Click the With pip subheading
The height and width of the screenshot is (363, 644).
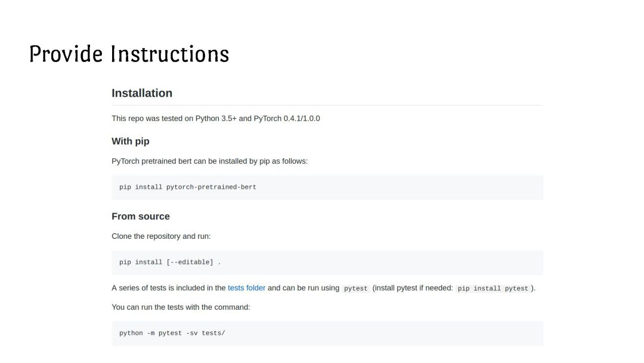pyautogui.click(x=131, y=141)
